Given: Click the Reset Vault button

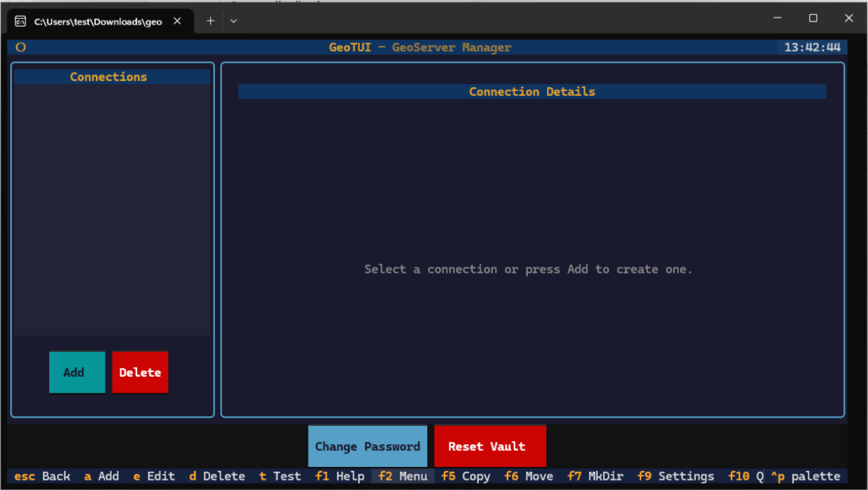Looking at the screenshot, I should point(490,446).
